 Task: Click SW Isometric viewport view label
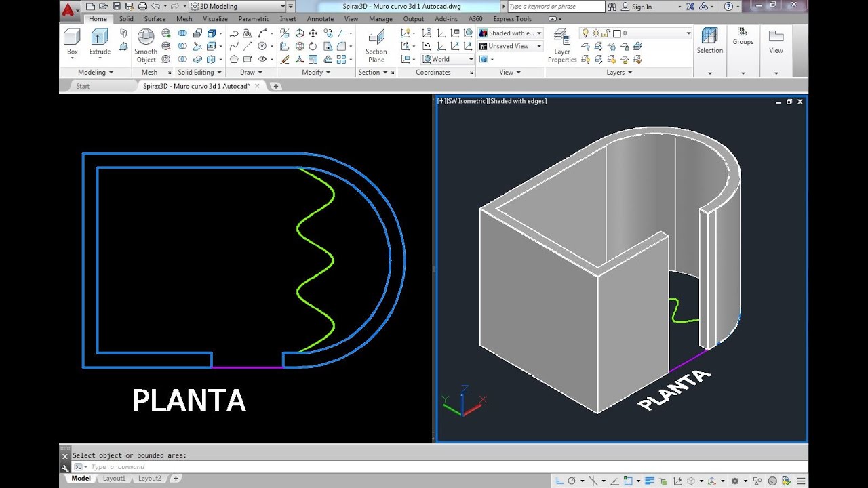(x=467, y=101)
